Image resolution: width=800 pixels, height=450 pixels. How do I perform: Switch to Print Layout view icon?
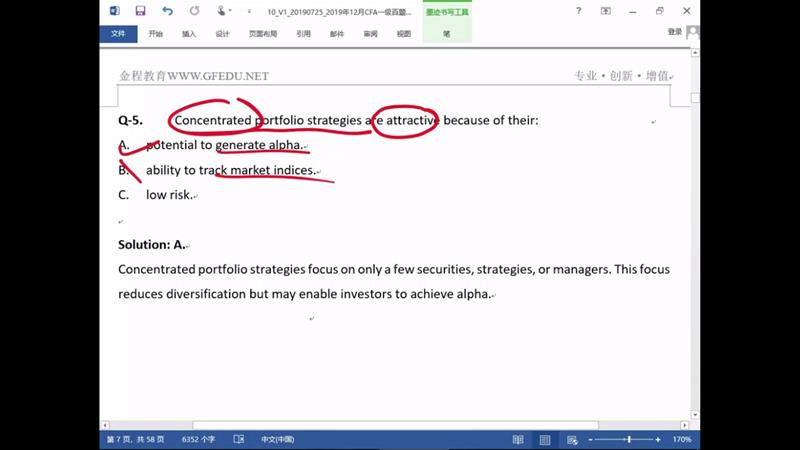coord(545,439)
